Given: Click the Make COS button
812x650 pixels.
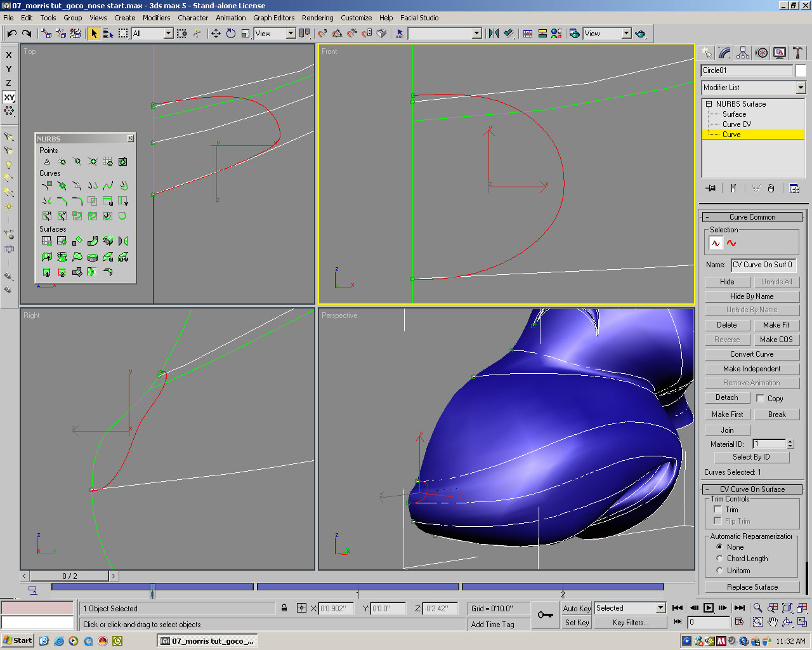Looking at the screenshot, I should click(776, 340).
